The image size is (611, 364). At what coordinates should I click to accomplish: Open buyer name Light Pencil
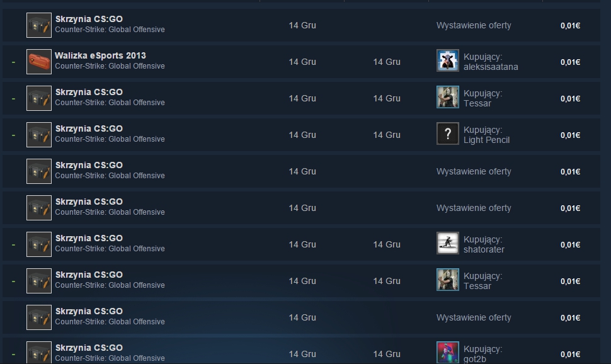(x=486, y=140)
